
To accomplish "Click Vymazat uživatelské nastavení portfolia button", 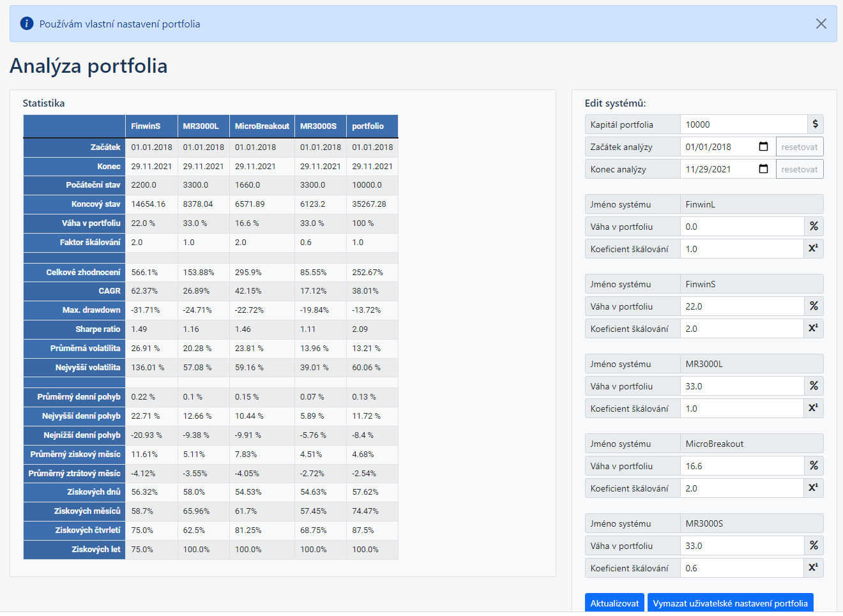I will pyautogui.click(x=730, y=603).
